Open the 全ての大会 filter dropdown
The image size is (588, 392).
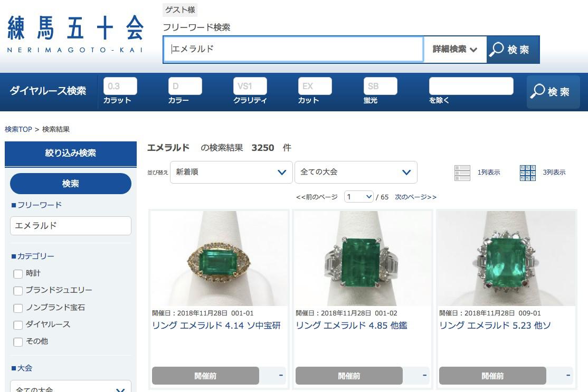[x=356, y=173]
